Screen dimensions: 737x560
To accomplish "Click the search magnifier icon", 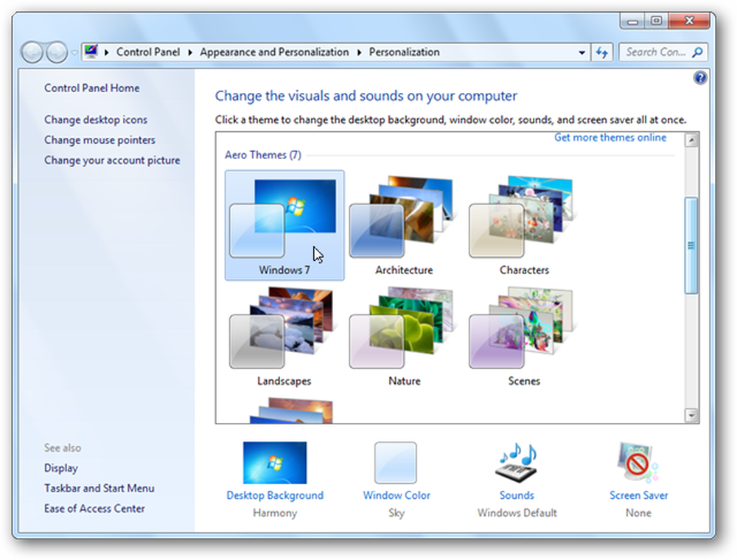I will 697,52.
